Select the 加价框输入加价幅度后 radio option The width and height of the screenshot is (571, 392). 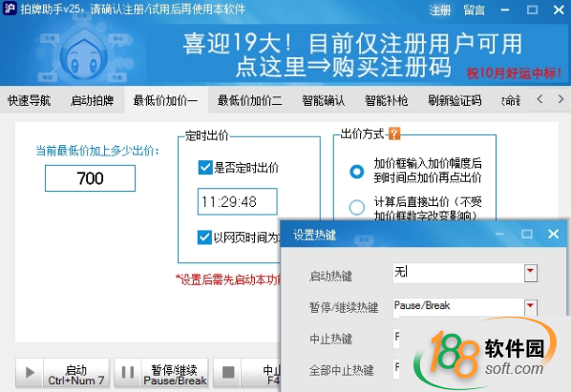point(356,172)
